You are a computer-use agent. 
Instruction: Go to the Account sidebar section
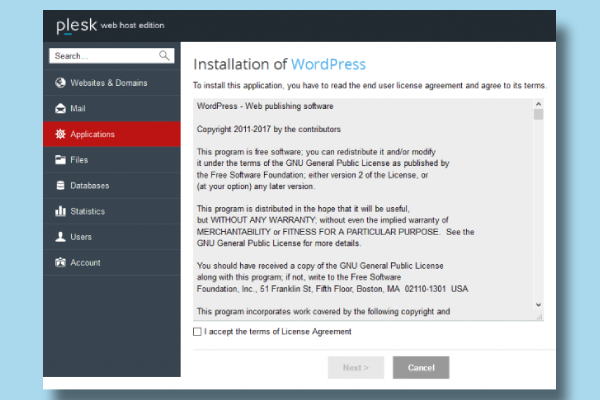[x=84, y=263]
